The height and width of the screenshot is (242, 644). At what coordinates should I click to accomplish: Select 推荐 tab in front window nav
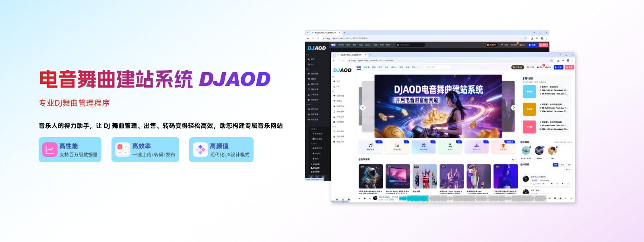[x=359, y=67]
